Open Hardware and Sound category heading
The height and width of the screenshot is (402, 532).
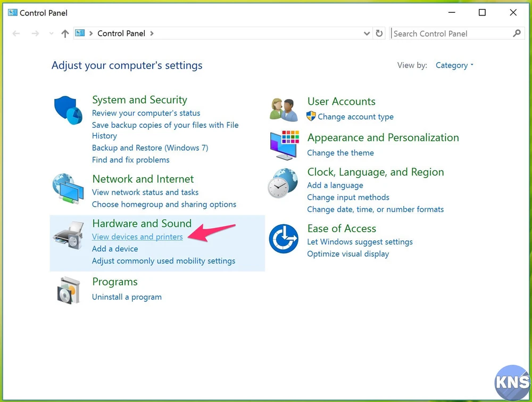pos(142,224)
